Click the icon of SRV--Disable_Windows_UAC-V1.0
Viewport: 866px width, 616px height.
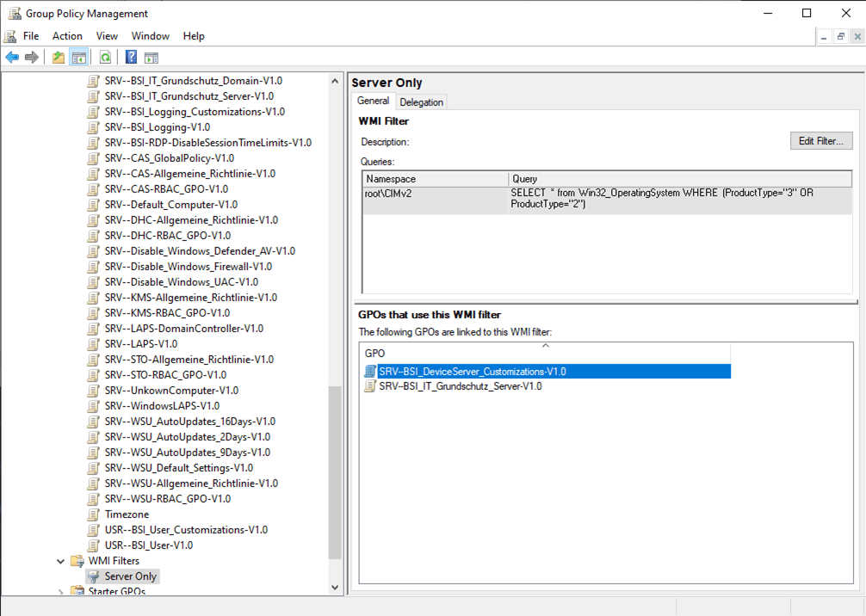pyautogui.click(x=94, y=282)
